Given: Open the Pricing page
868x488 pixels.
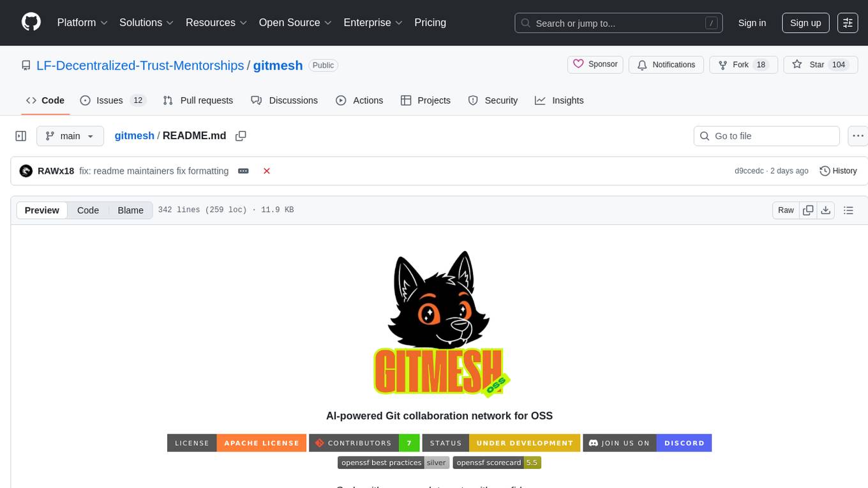Looking at the screenshot, I should pyautogui.click(x=430, y=22).
